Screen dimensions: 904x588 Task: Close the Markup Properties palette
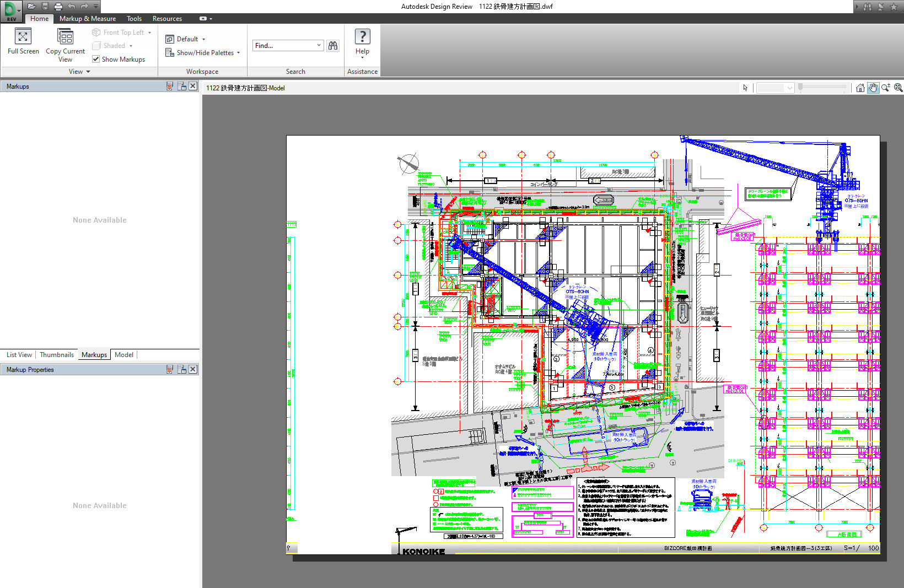pyautogui.click(x=193, y=369)
